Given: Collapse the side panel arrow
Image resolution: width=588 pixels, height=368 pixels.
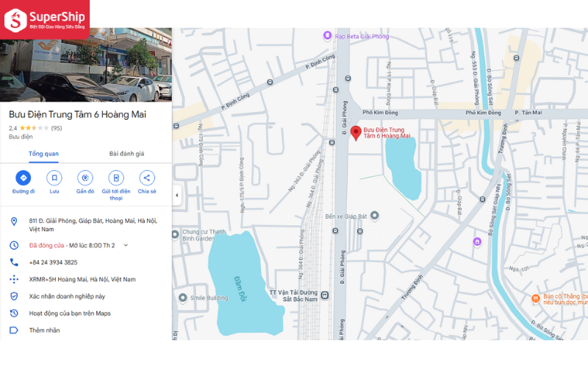Looking at the screenshot, I should 177,195.
